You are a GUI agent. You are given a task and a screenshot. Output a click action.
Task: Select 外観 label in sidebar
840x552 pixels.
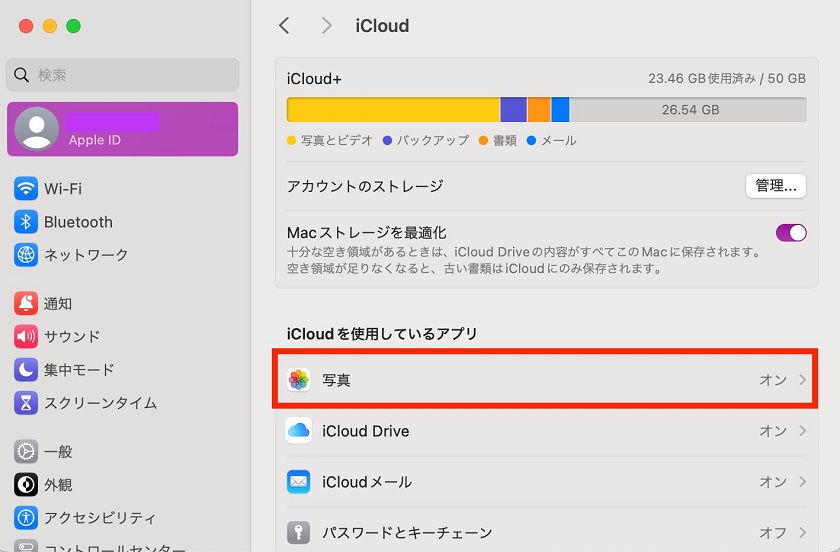coord(58,485)
